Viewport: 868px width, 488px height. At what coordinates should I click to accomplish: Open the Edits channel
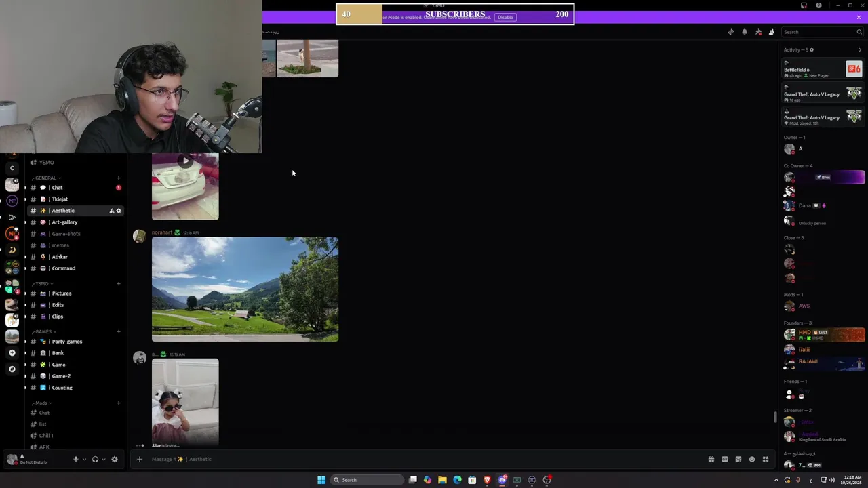coord(75,305)
